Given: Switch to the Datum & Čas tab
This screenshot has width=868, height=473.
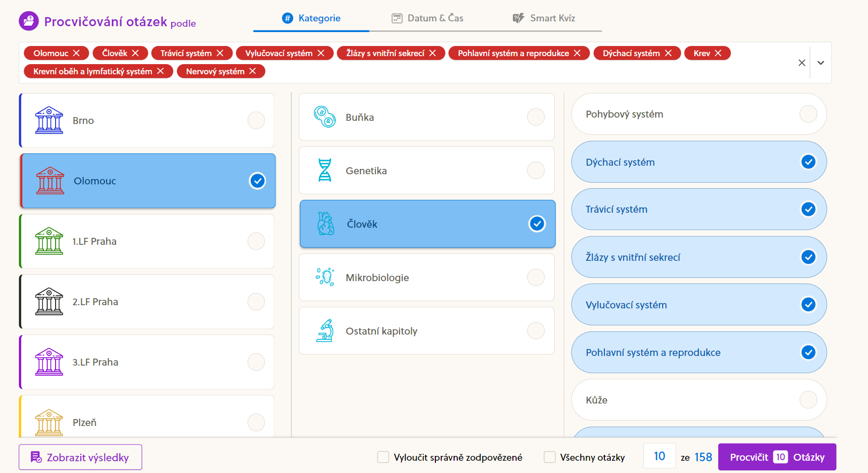Looking at the screenshot, I should click(427, 18).
